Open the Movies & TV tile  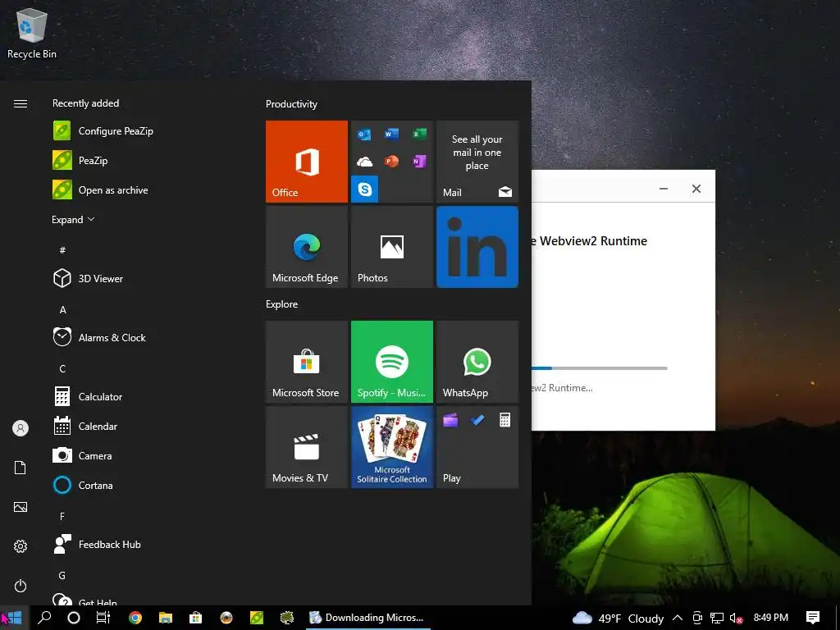[307, 447]
